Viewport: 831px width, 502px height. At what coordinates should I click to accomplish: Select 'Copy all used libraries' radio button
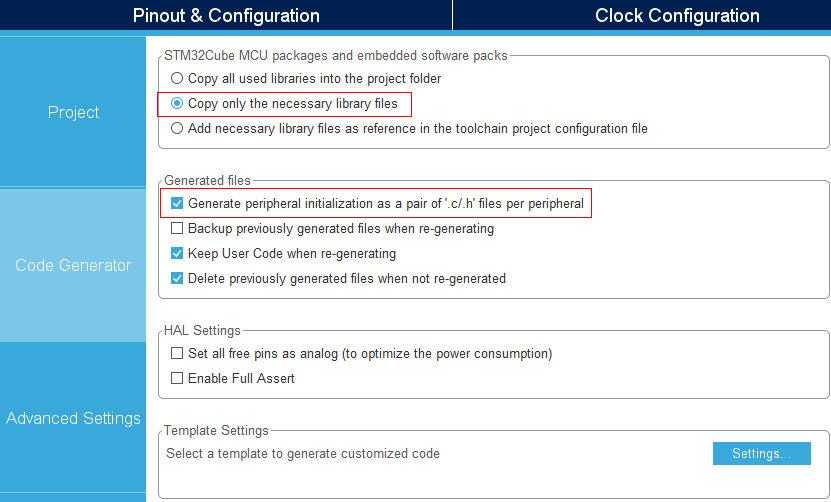pyautogui.click(x=177, y=78)
